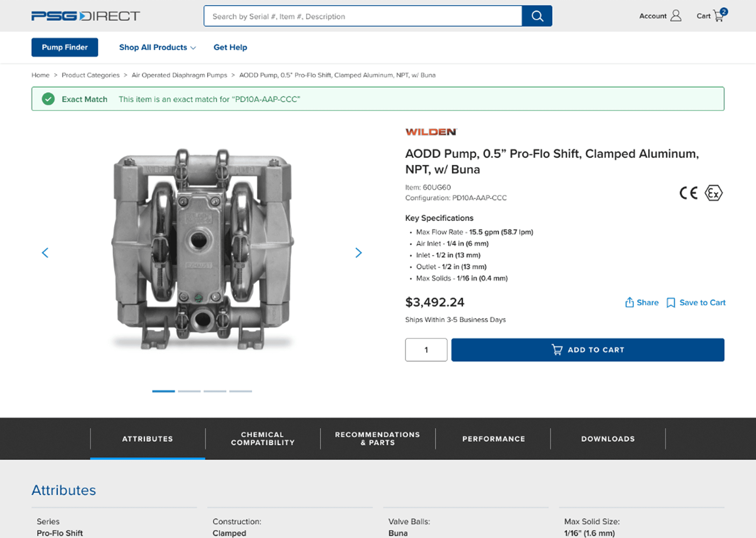The height and width of the screenshot is (538, 756).
Task: Click the Ex certification mark
Action: click(x=714, y=192)
